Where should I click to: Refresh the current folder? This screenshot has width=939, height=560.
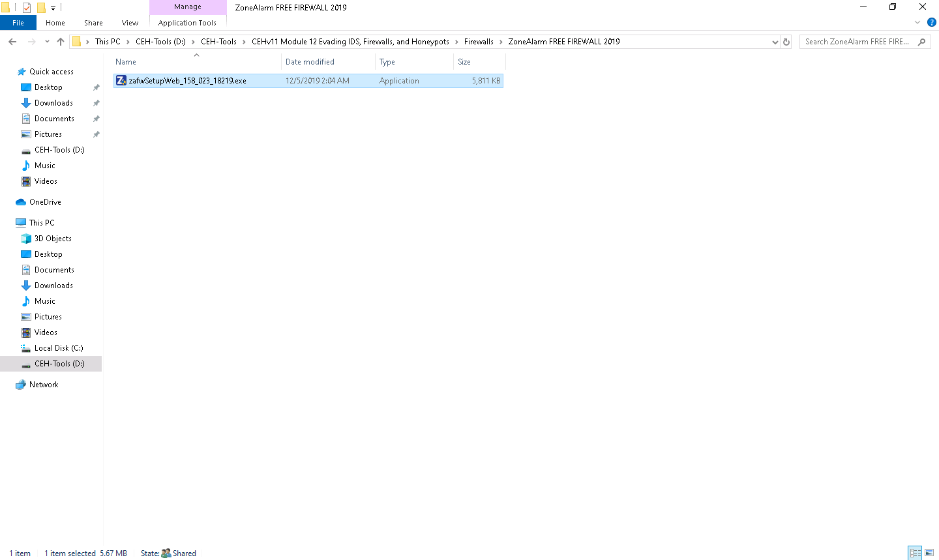(786, 42)
